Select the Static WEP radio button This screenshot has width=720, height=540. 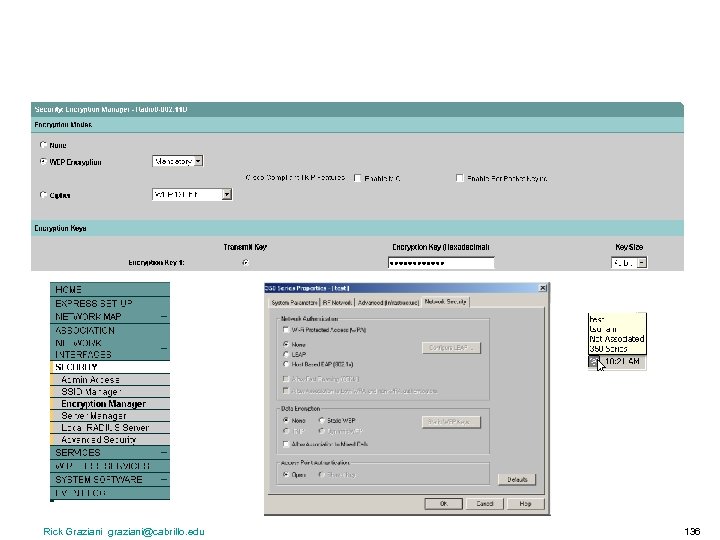click(x=321, y=420)
